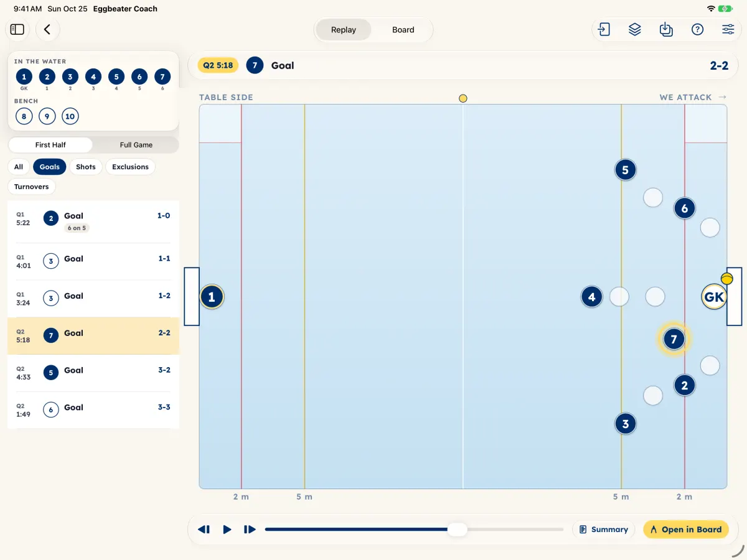747x560 pixels.
Task: Check the battery status icon
Action: point(725,9)
